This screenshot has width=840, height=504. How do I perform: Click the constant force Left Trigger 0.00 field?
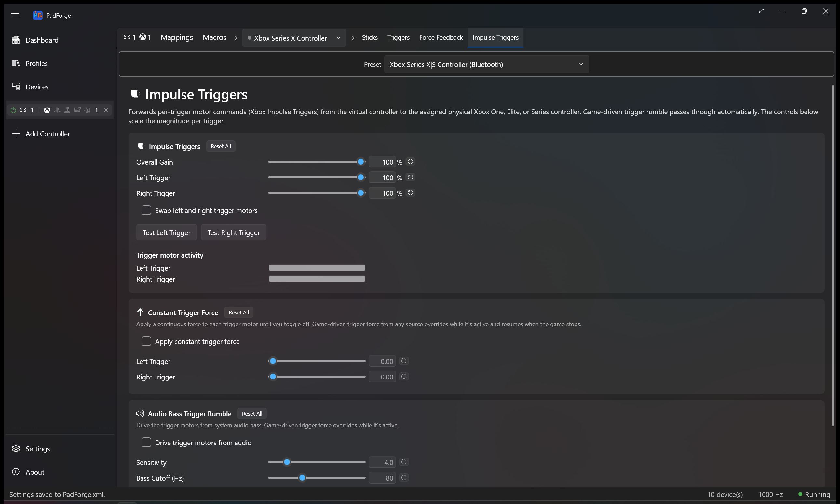point(382,361)
